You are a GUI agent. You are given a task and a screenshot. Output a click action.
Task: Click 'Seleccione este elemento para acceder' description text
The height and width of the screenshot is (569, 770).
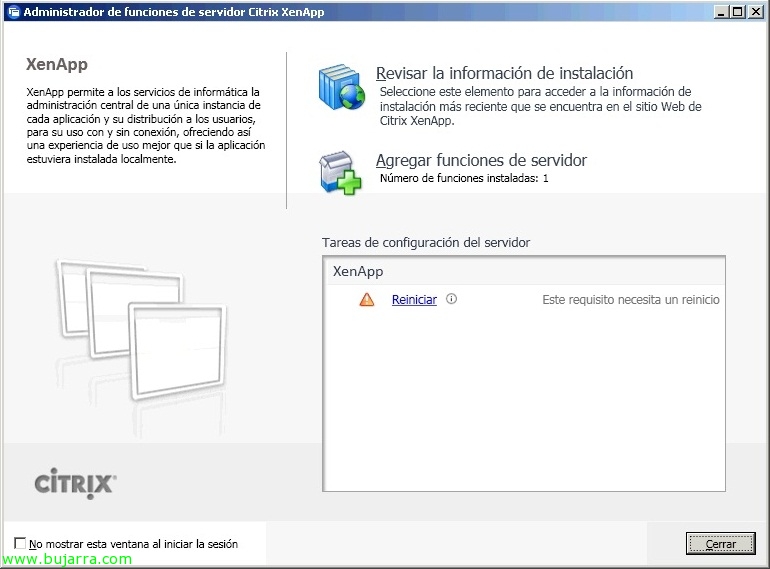(x=540, y=106)
